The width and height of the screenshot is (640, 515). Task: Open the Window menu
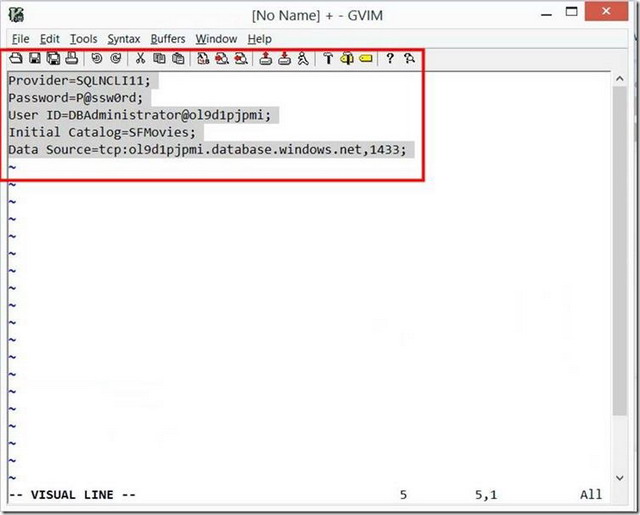[x=216, y=39]
